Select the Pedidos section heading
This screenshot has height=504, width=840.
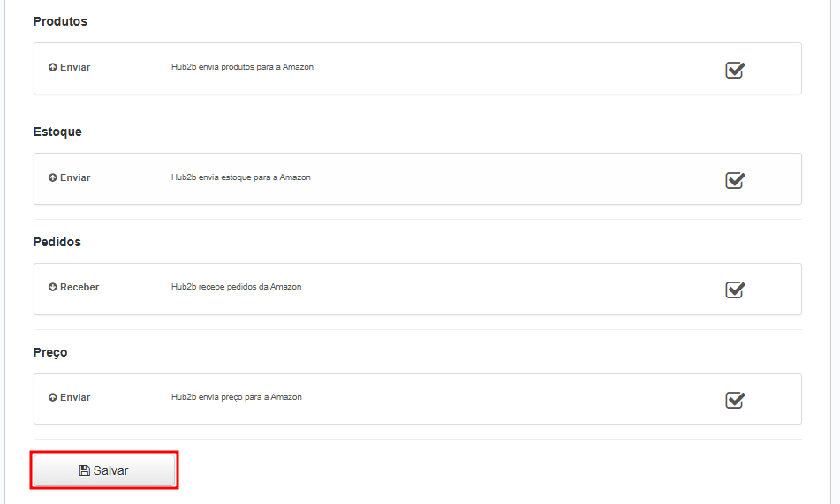point(57,242)
